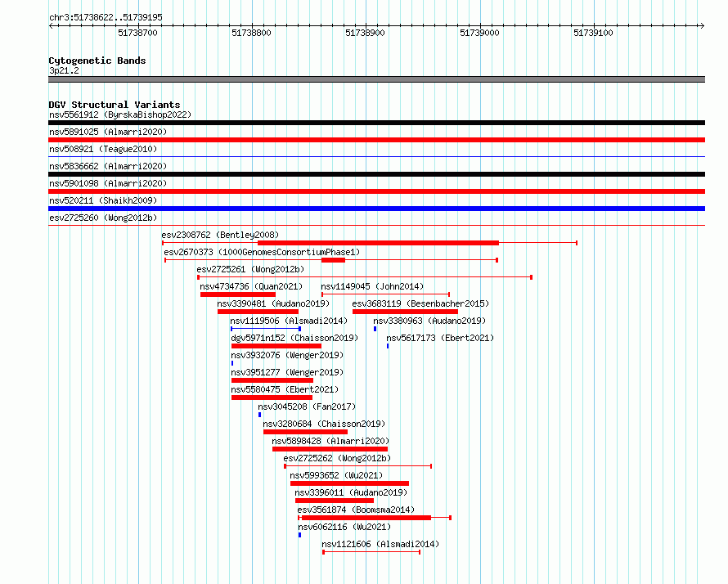Click the nsv3280684 (Chaisson2019) label
728x584 pixels.
point(324,424)
